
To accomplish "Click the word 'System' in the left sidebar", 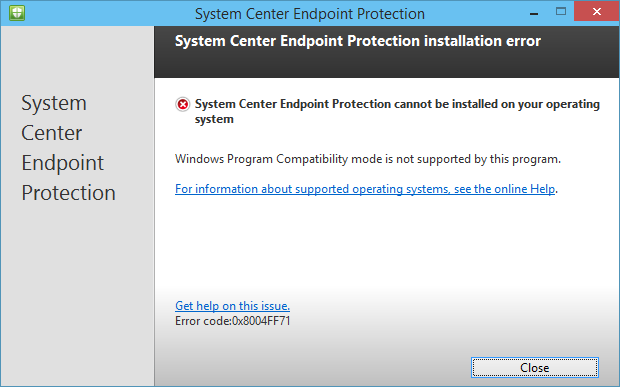I will (x=54, y=104).
